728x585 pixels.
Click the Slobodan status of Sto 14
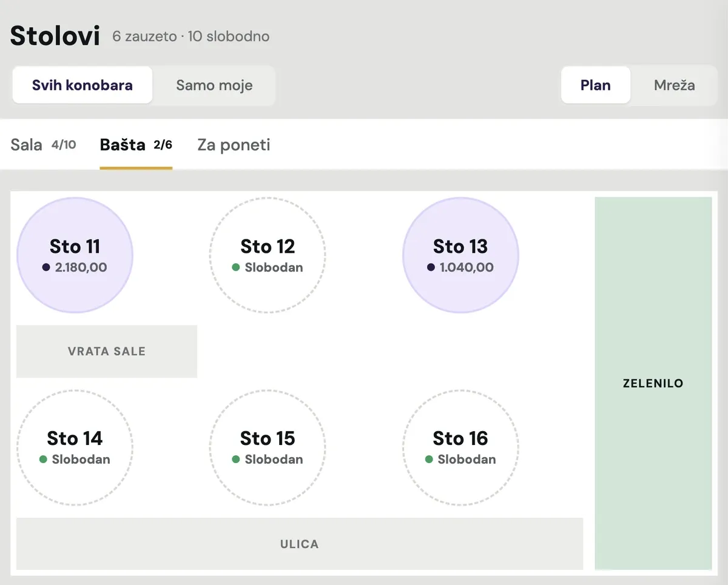tap(81, 460)
